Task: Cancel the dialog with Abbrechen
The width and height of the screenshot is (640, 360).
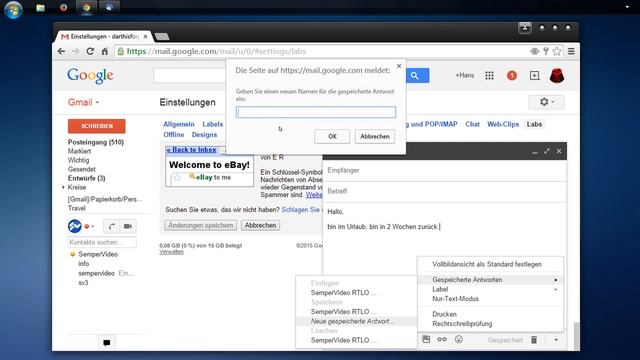Action: point(375,136)
